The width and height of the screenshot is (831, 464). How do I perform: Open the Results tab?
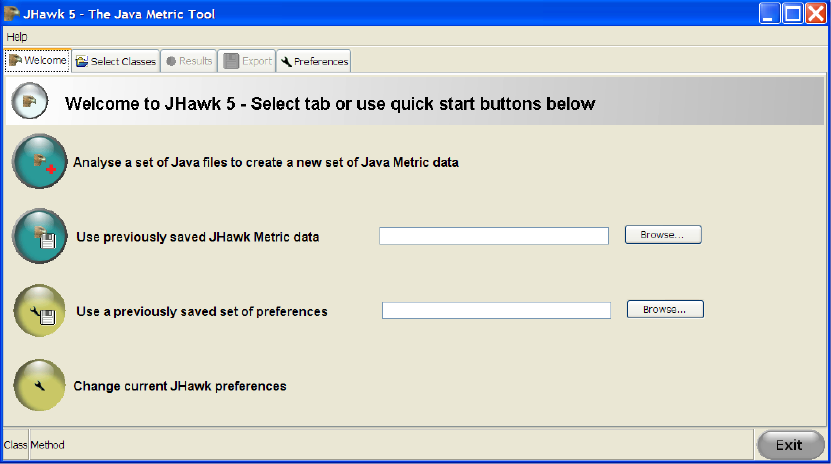tap(189, 61)
